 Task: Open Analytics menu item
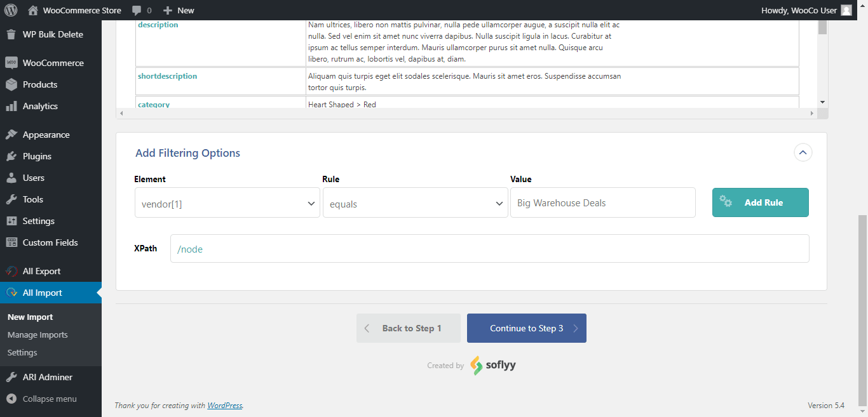pos(51,106)
